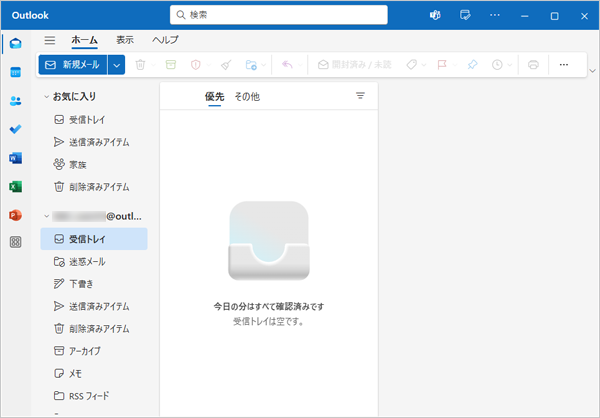Open 削除済みアイテム under the account
The image size is (600, 418).
(x=94, y=328)
